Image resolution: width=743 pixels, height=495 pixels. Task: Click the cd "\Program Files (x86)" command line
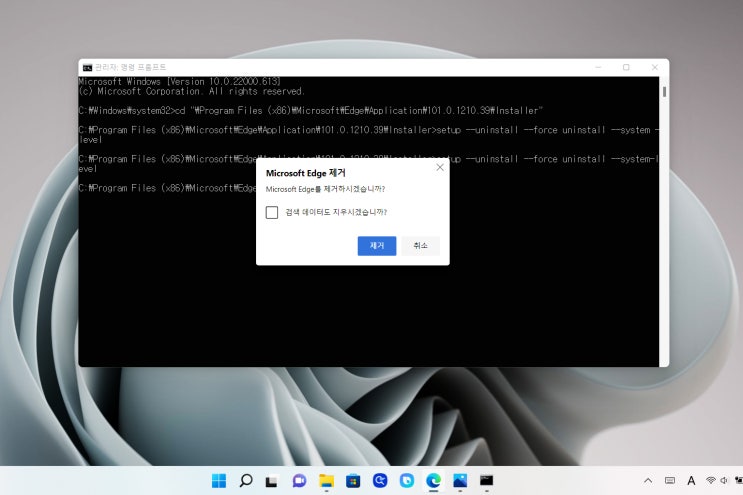(x=310, y=111)
